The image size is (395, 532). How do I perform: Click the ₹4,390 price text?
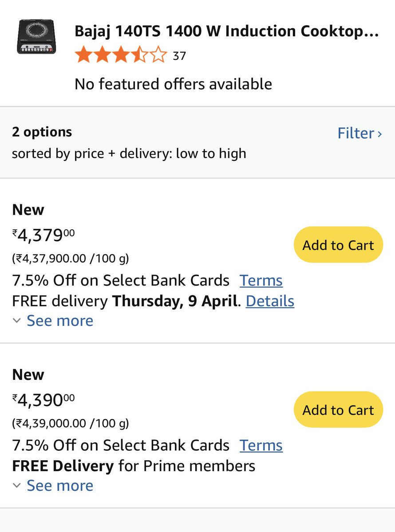pos(43,400)
